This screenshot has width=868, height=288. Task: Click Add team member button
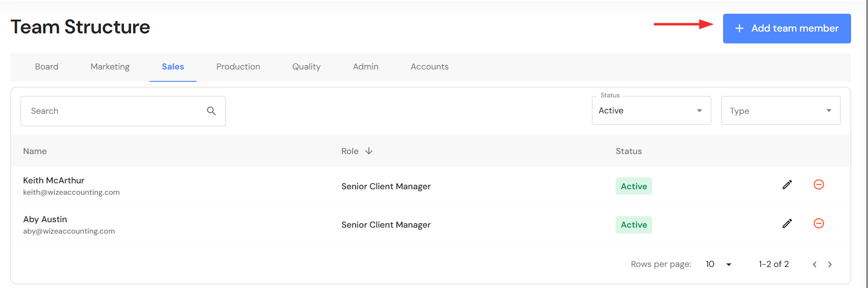pos(787,28)
